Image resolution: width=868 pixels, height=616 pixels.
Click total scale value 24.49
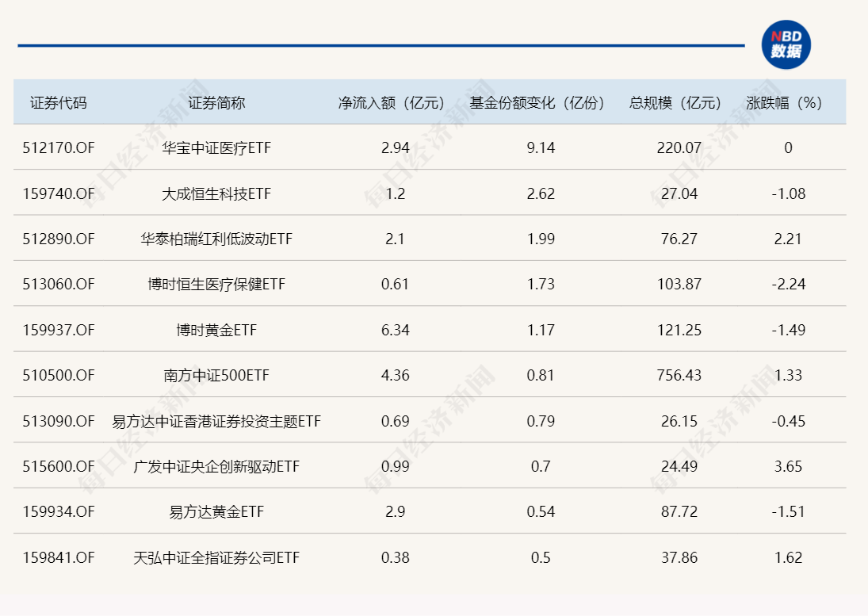point(679,467)
